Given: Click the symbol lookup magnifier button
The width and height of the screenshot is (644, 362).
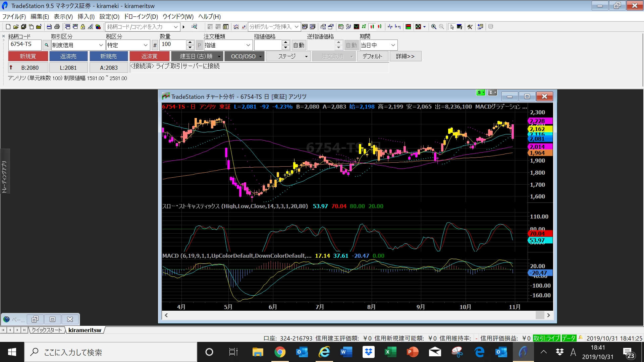Looking at the screenshot, I should click(x=47, y=45).
